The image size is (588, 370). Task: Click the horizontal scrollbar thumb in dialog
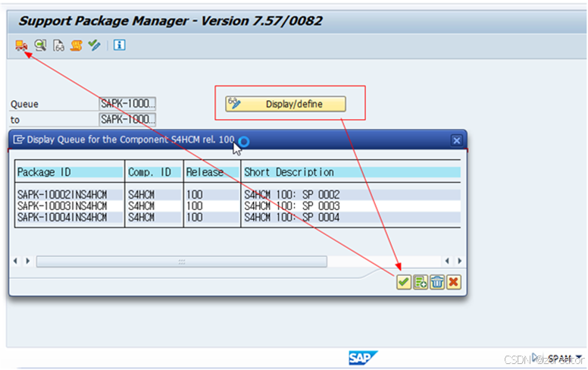182,261
